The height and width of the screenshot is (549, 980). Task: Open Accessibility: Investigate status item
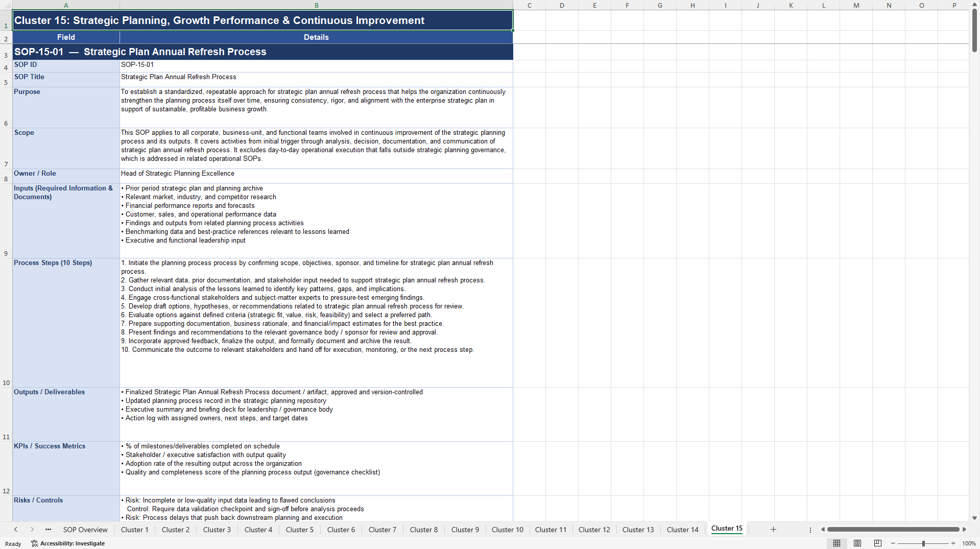click(68, 543)
